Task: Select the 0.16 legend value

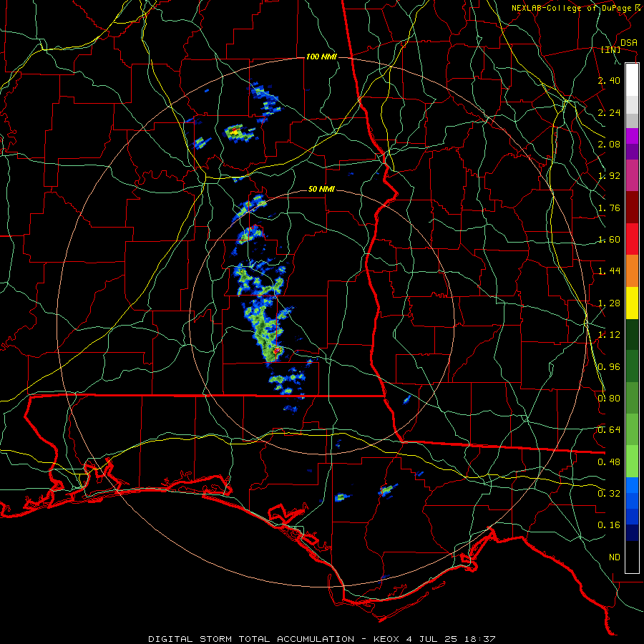Action: [x=609, y=525]
